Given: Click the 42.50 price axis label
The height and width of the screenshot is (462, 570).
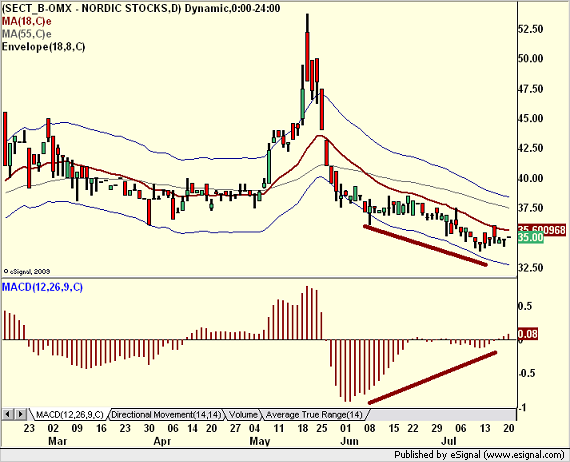Looking at the screenshot, I should pos(530,148).
